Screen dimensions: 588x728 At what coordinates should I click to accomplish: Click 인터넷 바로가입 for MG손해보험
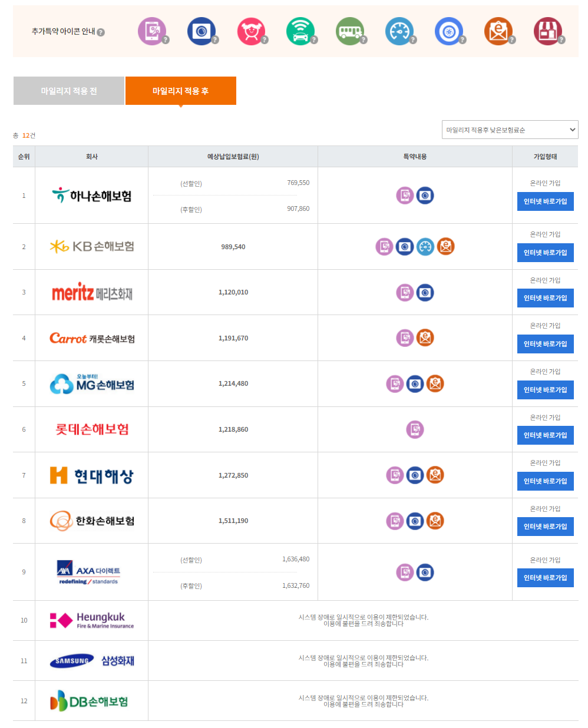point(545,390)
